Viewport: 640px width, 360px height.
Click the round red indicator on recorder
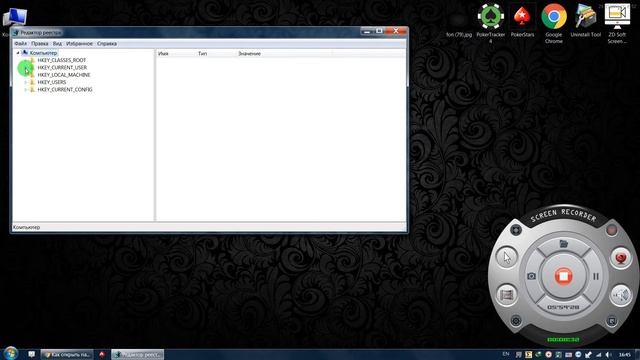pyautogui.click(x=611, y=230)
